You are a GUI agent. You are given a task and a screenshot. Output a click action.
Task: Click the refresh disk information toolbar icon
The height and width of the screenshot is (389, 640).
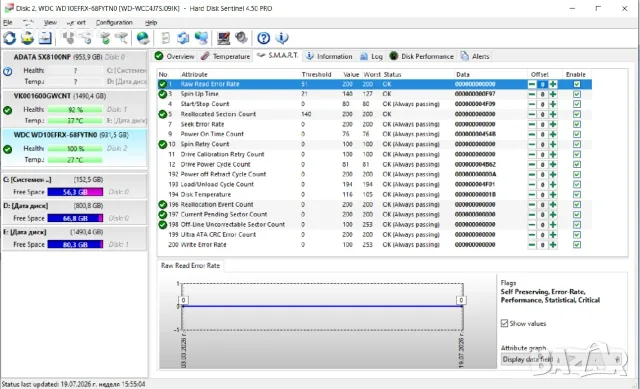pyautogui.click(x=10, y=38)
